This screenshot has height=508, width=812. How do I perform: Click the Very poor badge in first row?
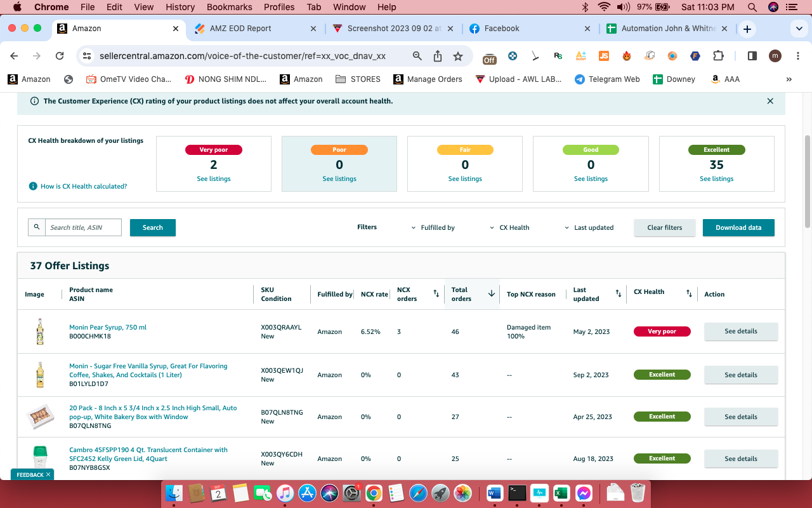coord(662,331)
